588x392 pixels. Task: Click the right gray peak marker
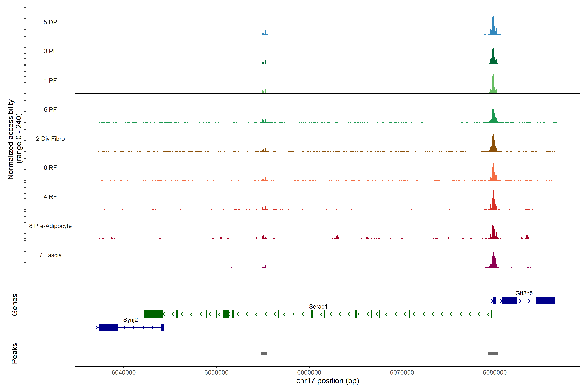click(x=492, y=353)
